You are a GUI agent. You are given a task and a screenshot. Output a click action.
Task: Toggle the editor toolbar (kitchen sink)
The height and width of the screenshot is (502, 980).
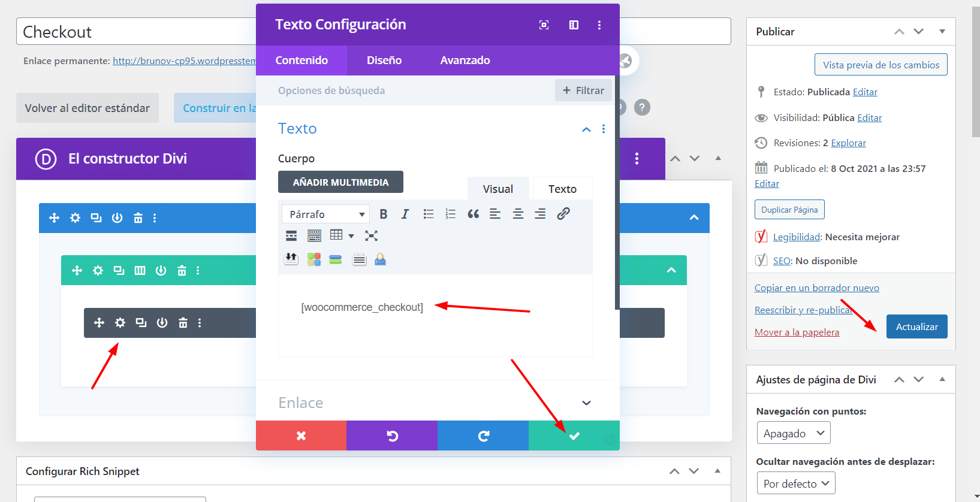pyautogui.click(x=314, y=235)
